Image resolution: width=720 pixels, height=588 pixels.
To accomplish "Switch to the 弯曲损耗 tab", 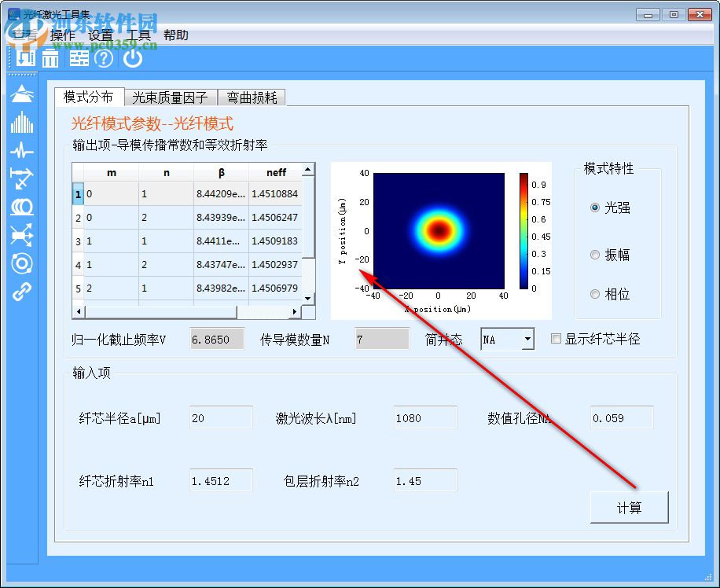I will (252, 97).
